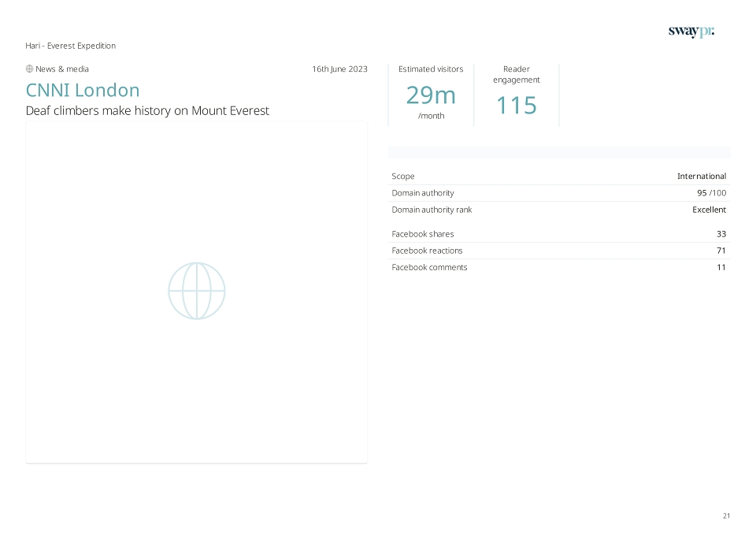Select the 115 reader engagement value
The image size is (756, 535).
pyautogui.click(x=517, y=105)
